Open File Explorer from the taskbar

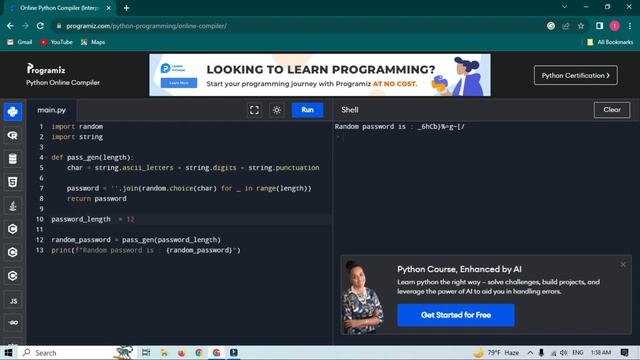(164, 352)
